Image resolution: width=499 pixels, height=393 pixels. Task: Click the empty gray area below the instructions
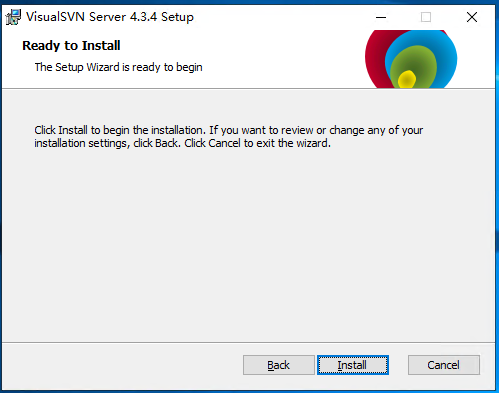click(248, 243)
